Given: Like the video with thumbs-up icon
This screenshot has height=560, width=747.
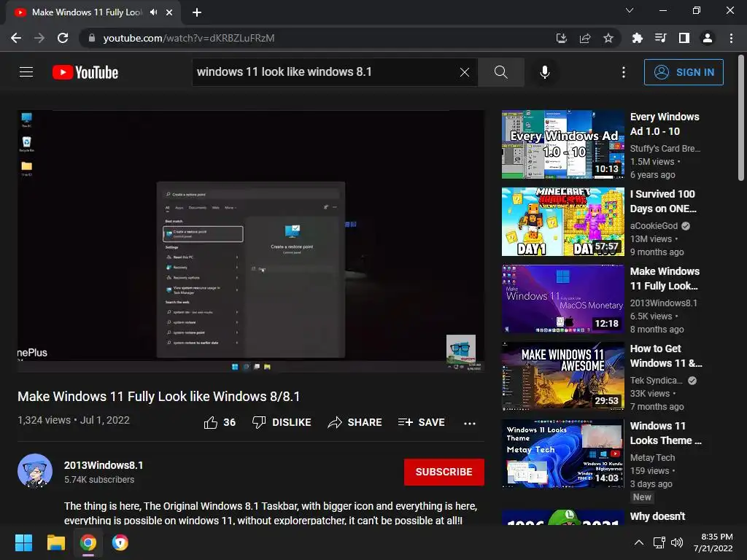Looking at the screenshot, I should click(x=211, y=422).
